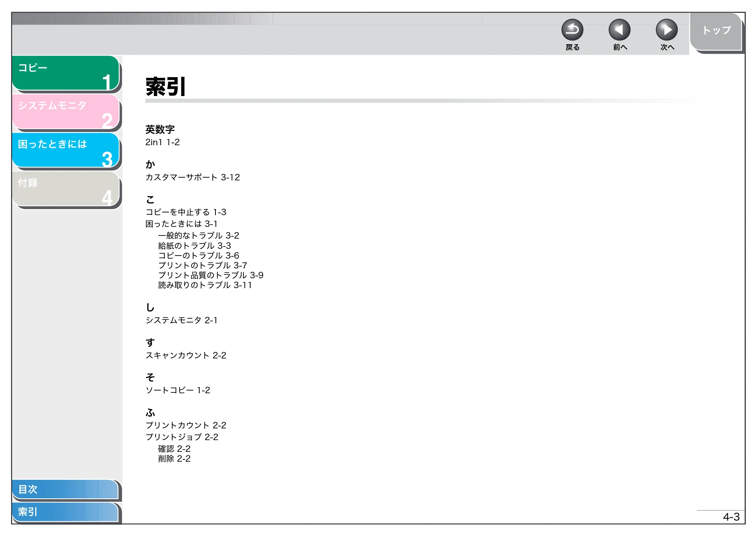Open chapter 4 付録 tab
The height and width of the screenshot is (535, 756).
tap(66, 189)
